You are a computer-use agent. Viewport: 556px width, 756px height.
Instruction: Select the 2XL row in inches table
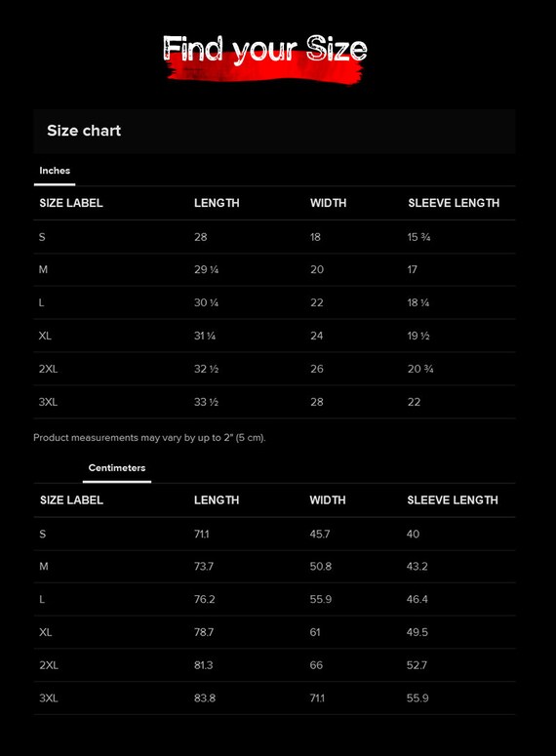(274, 369)
